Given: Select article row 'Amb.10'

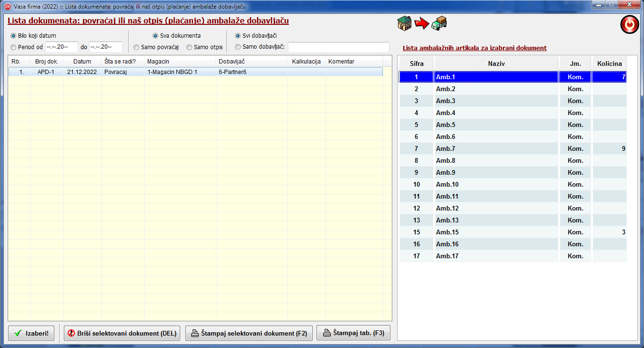Looking at the screenshot, I should [512, 184].
